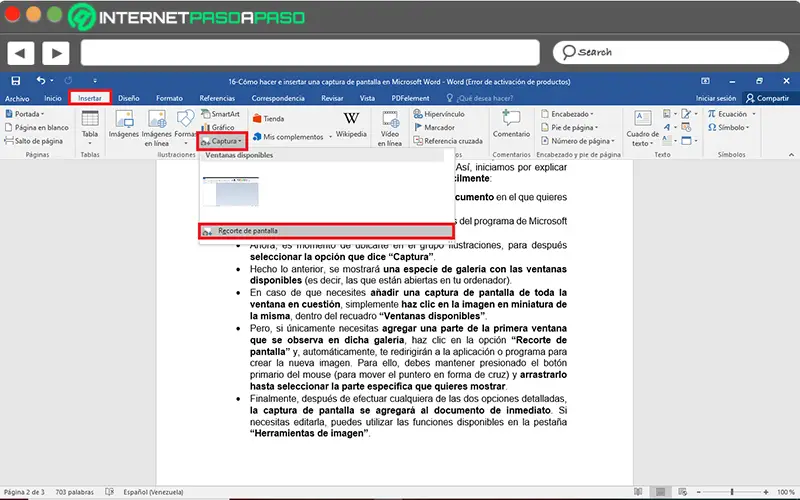Open the Tabla dropdown
The width and height of the screenshot is (800, 500).
[x=90, y=127]
